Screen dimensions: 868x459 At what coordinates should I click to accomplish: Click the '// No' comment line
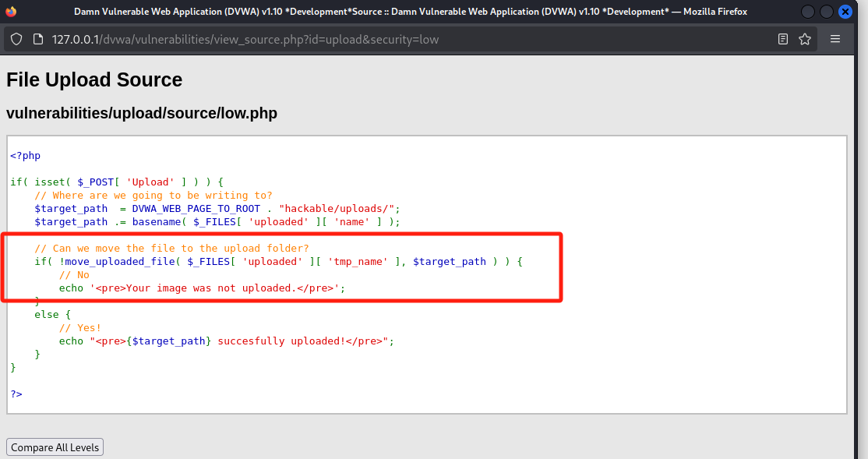pos(74,275)
